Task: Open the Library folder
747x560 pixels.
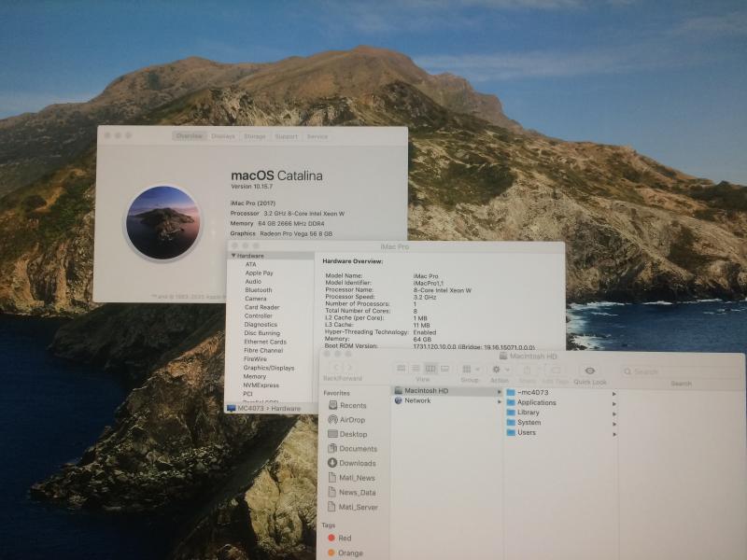Action: pyautogui.click(x=523, y=413)
